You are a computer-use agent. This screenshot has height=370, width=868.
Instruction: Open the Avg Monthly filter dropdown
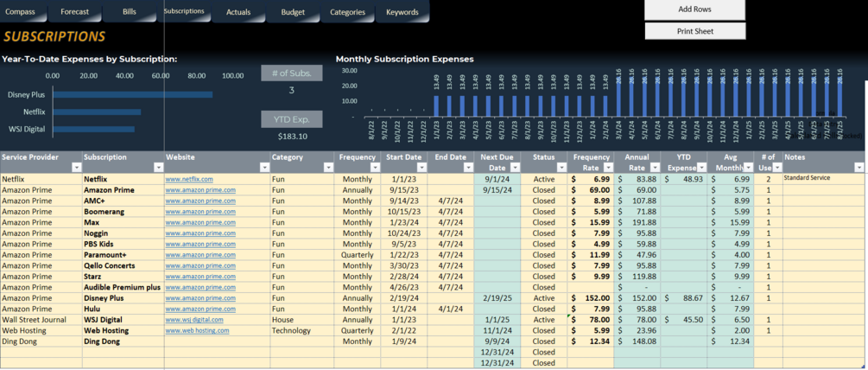[748, 167]
